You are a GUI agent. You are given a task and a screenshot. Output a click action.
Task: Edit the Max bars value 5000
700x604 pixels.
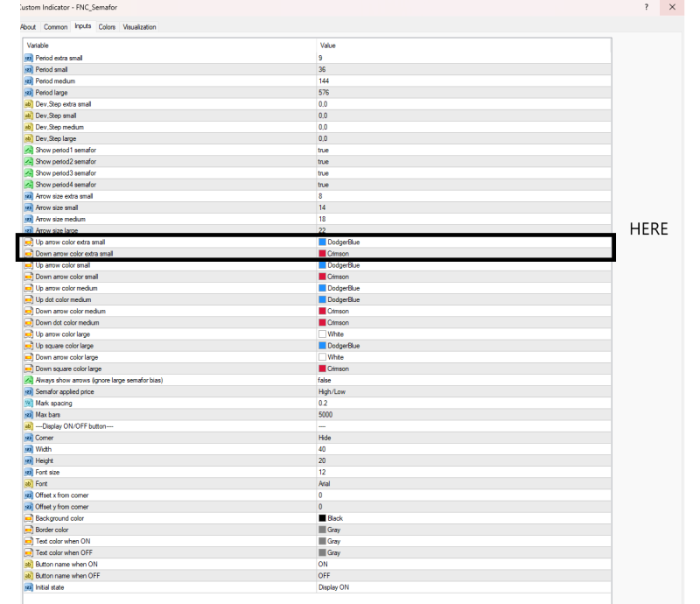325,415
